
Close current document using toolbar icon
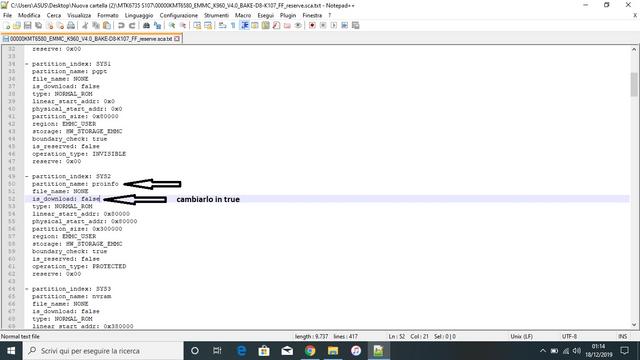(49, 25)
